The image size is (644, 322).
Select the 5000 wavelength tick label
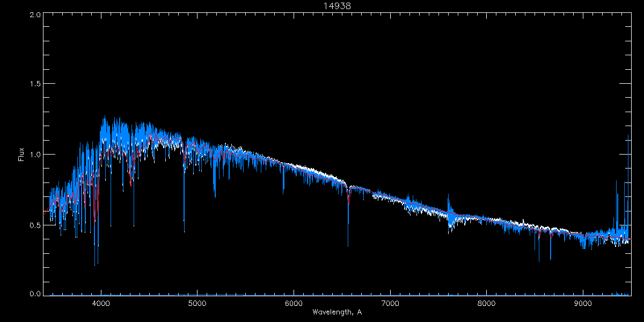[197, 303]
